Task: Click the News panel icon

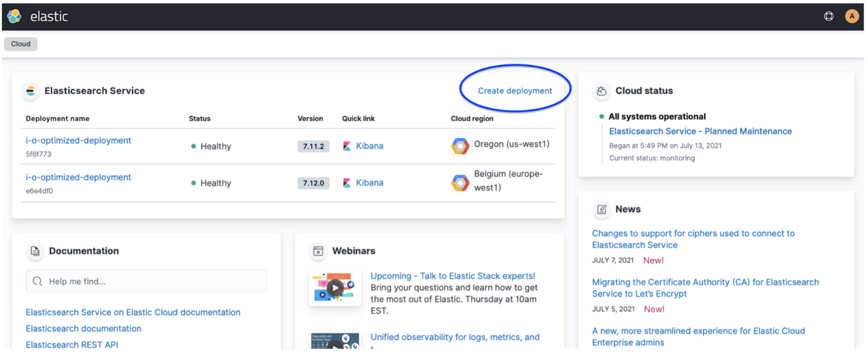Action: coord(601,209)
